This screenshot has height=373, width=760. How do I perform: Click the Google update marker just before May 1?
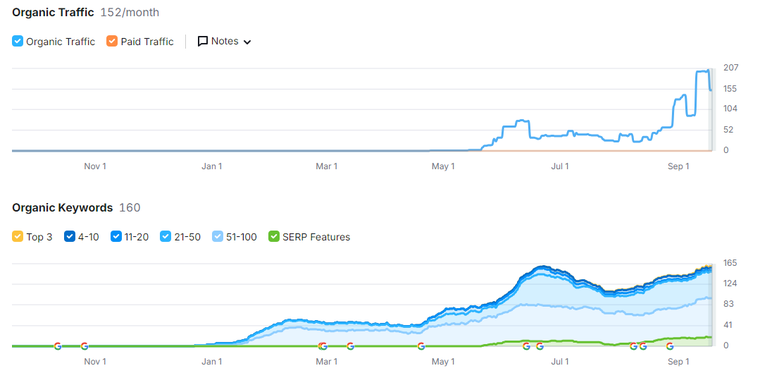[421, 346]
